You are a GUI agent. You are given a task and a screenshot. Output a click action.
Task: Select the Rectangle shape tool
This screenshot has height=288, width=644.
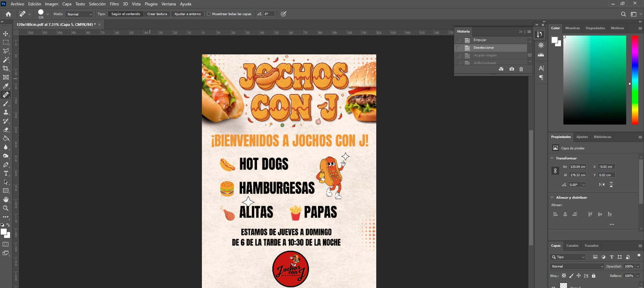tap(6, 191)
